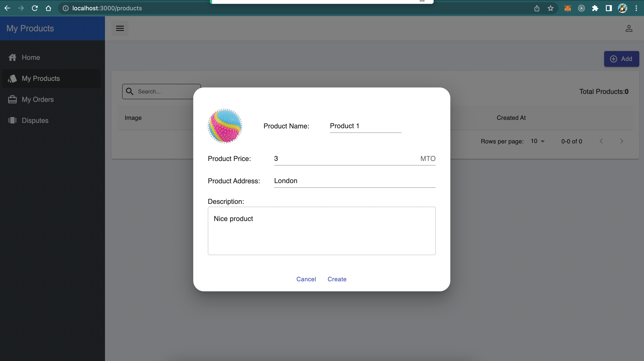
Task: Open the user account icon
Action: (629, 28)
